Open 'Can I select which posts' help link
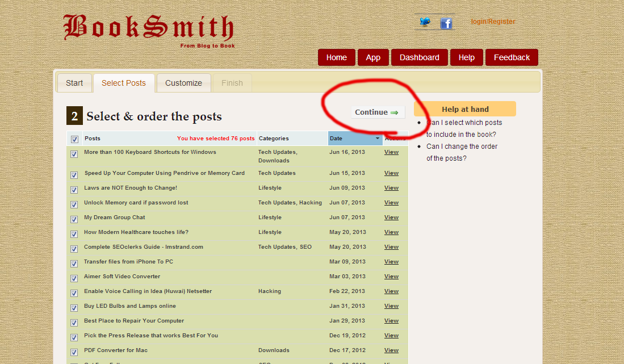Screen dimensions: 624x364 click(x=464, y=128)
